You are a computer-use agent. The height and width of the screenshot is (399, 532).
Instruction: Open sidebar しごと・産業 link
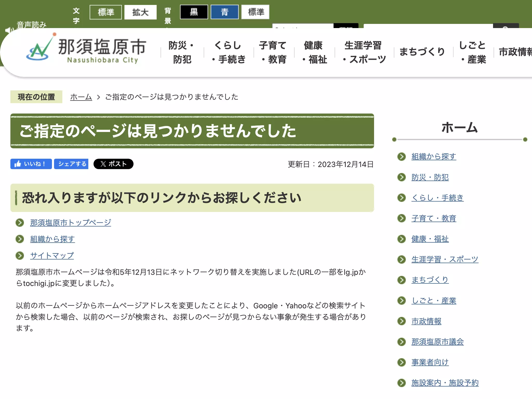coord(434,301)
